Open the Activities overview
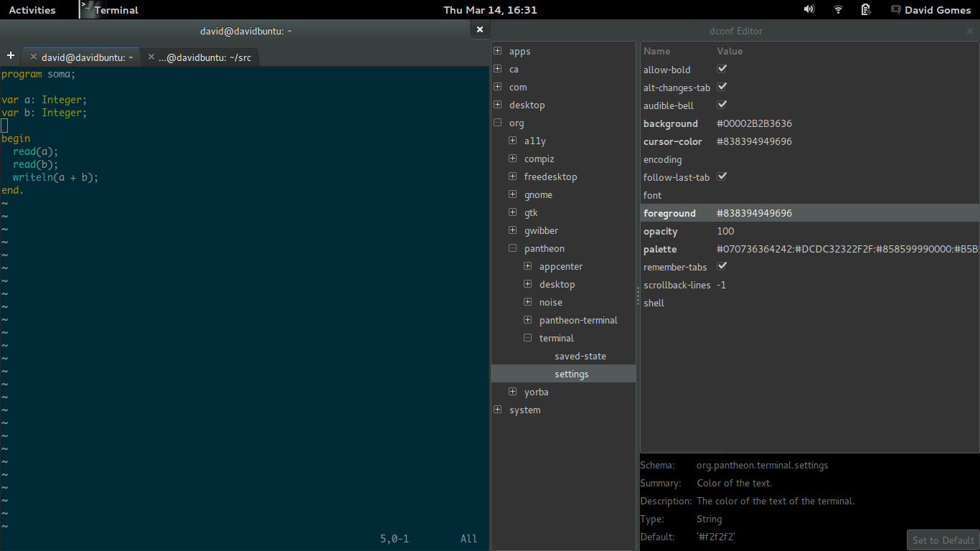The width and height of the screenshot is (980, 551). (x=32, y=10)
